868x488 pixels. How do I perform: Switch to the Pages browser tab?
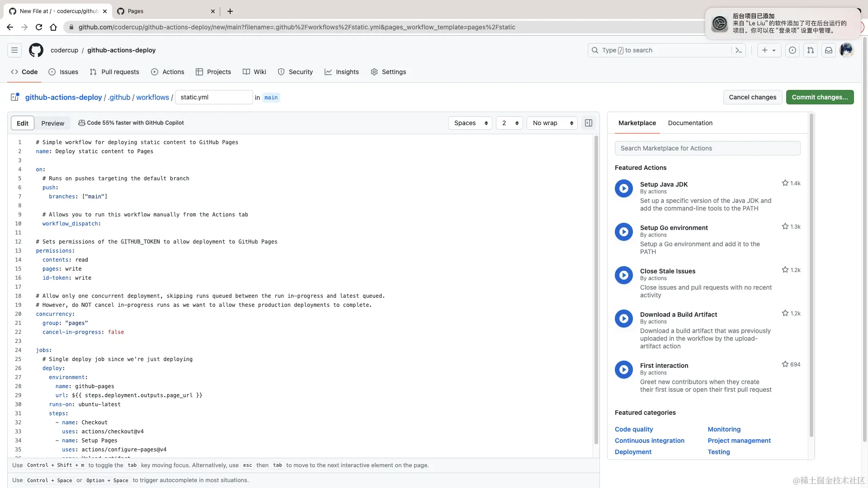point(165,11)
